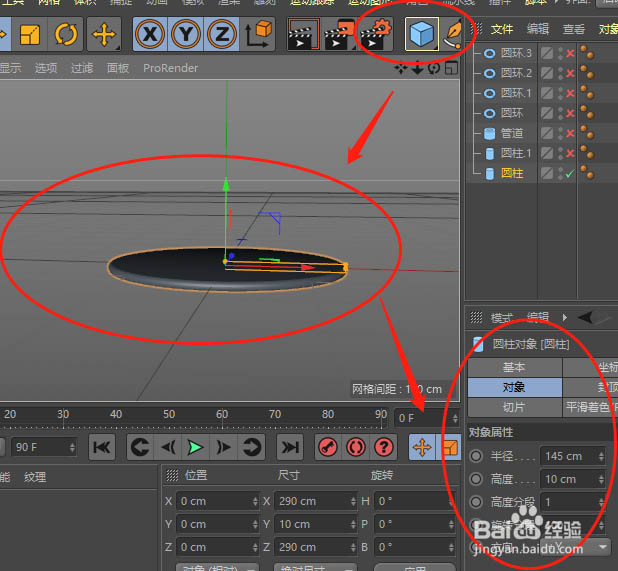
Task: Open object manager 查看 menu
Action: click(x=573, y=29)
